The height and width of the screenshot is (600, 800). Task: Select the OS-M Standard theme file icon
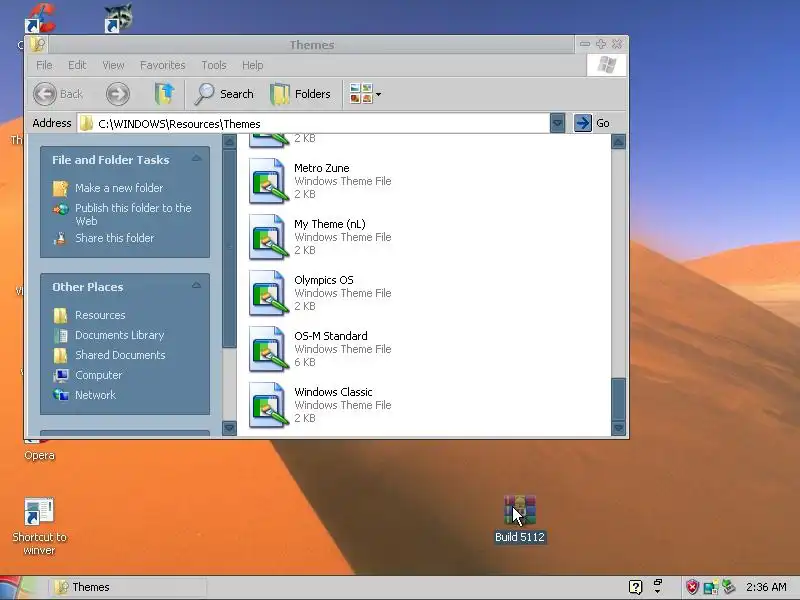[268, 349]
